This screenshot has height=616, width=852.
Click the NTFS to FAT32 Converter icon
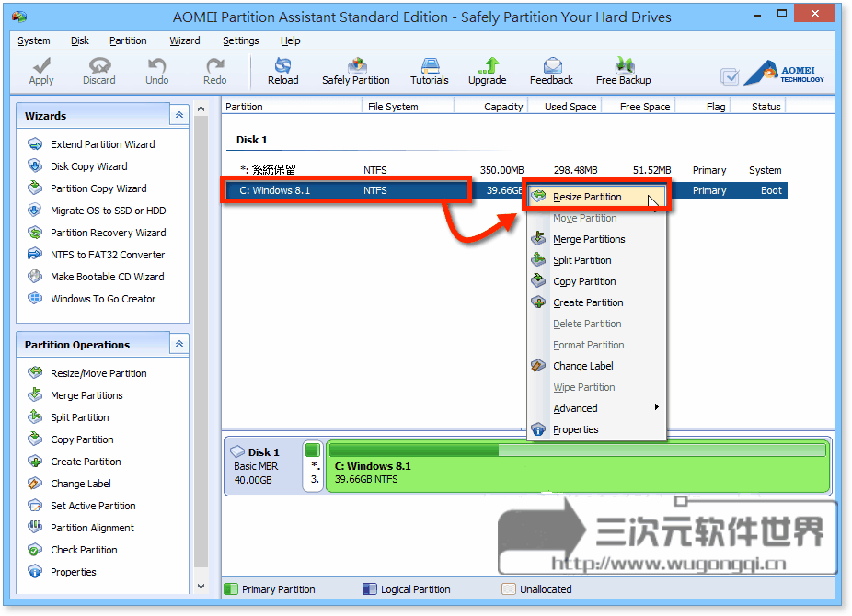35,255
